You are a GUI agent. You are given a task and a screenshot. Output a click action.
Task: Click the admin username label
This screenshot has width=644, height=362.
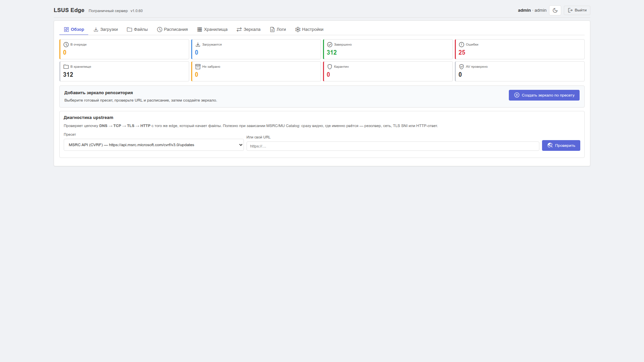pos(524,10)
